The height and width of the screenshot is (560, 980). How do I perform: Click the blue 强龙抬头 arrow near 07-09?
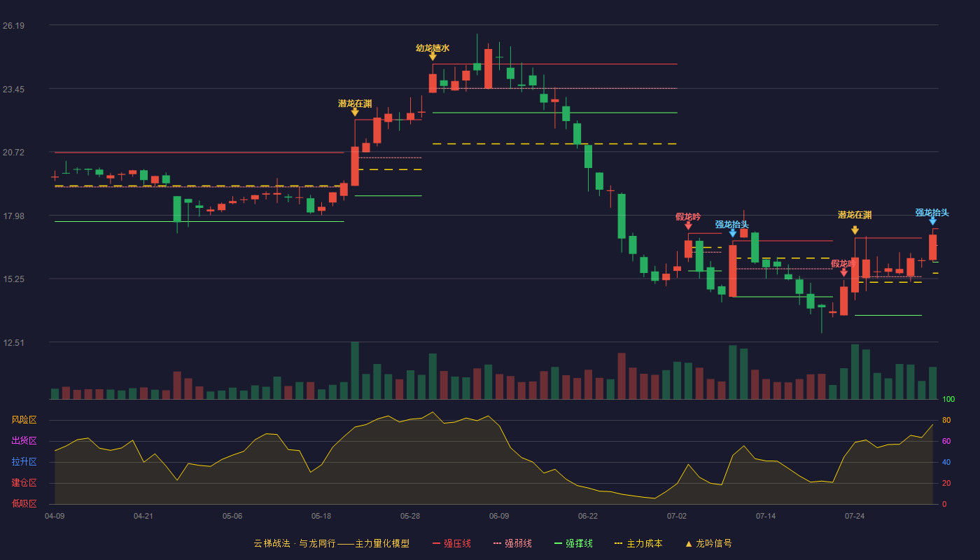click(733, 233)
